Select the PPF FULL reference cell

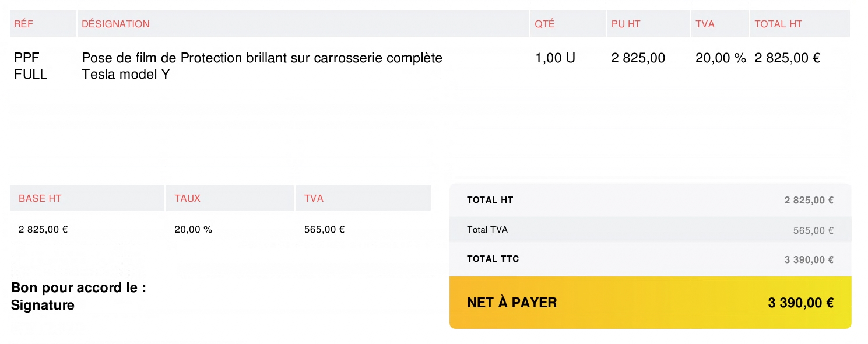pyautogui.click(x=30, y=66)
